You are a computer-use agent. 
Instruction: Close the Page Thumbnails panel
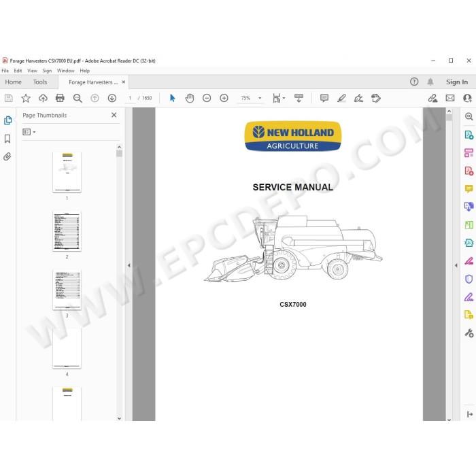114,115
